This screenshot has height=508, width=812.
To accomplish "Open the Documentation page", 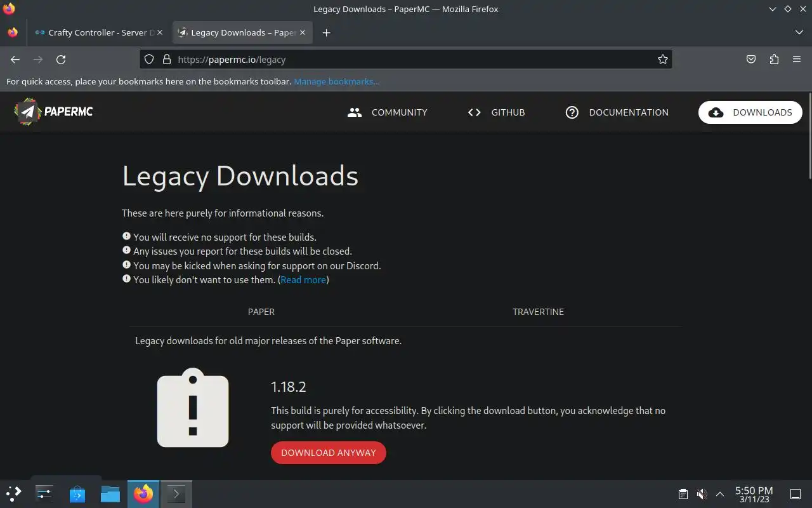I will pos(617,112).
